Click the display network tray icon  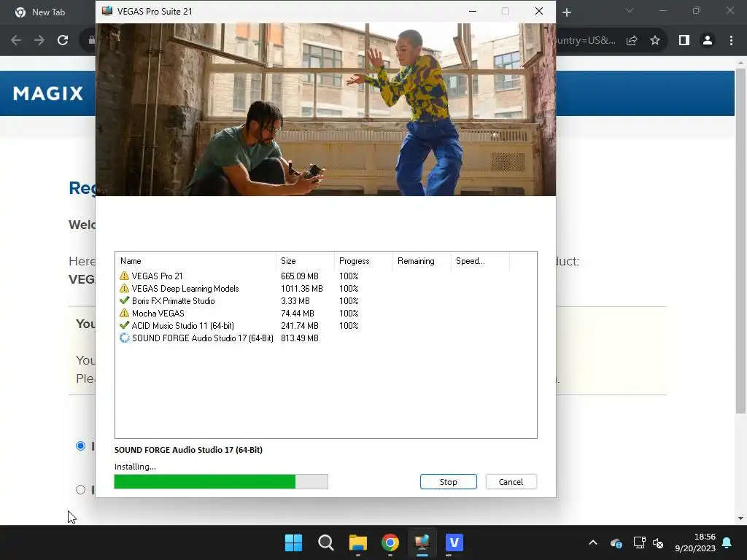click(639, 542)
